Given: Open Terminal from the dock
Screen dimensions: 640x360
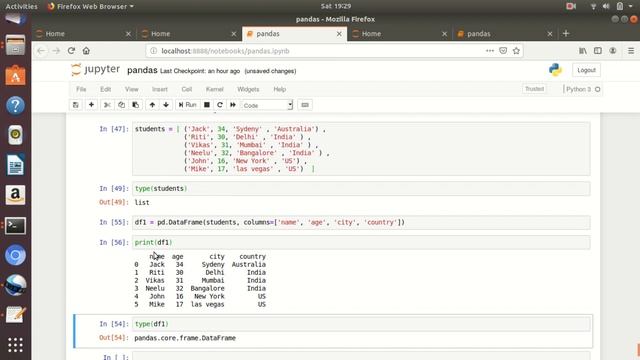Looking at the screenshot, I should 16,225.
